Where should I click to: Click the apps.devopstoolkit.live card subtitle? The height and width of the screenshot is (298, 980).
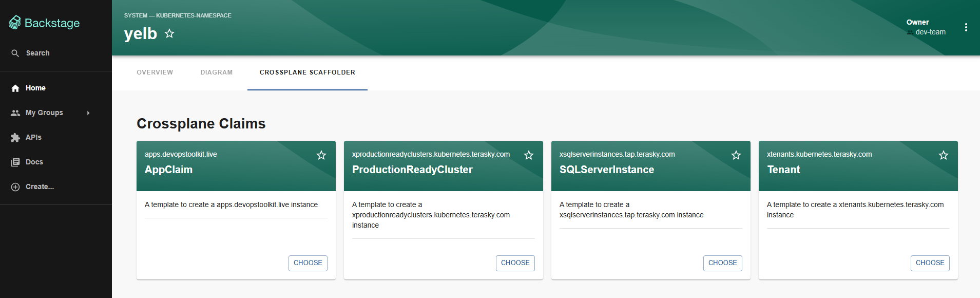(x=181, y=154)
